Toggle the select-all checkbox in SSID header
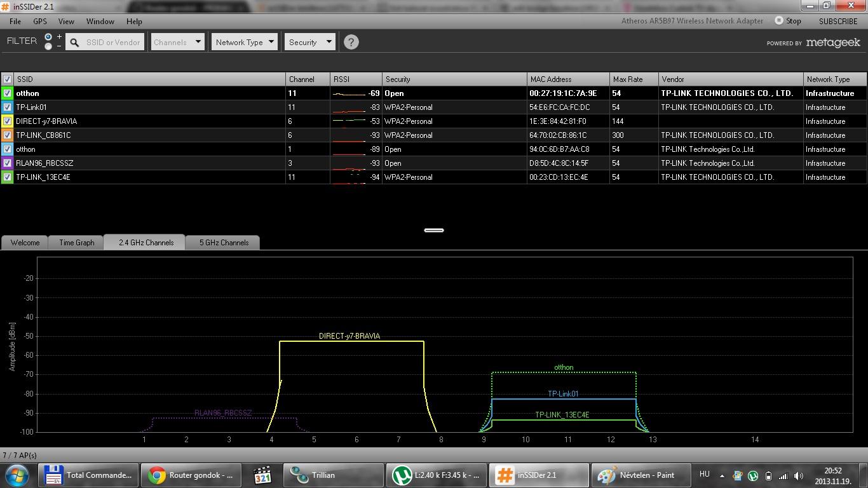This screenshot has height=488, width=868. 7,79
